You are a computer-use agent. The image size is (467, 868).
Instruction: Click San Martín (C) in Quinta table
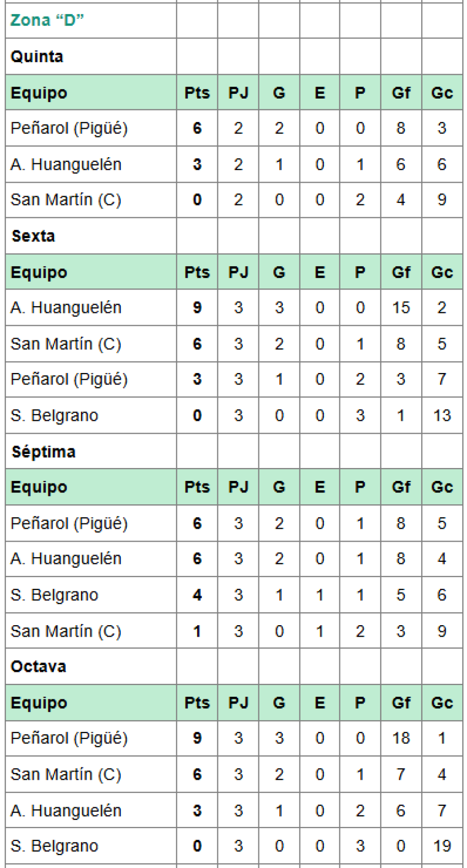66,200
